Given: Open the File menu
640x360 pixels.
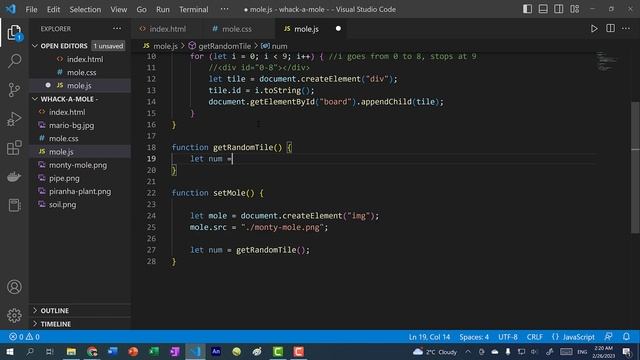Looking at the screenshot, I should tap(31, 9).
